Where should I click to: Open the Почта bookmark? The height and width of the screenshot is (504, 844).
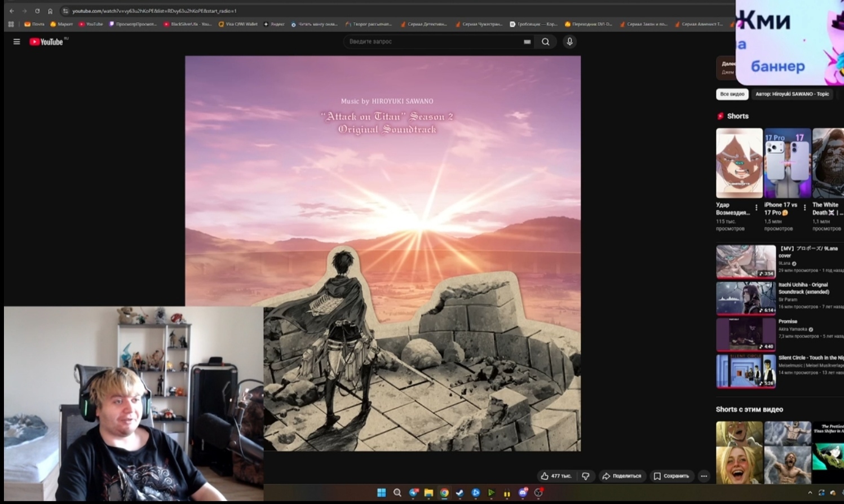coord(34,24)
